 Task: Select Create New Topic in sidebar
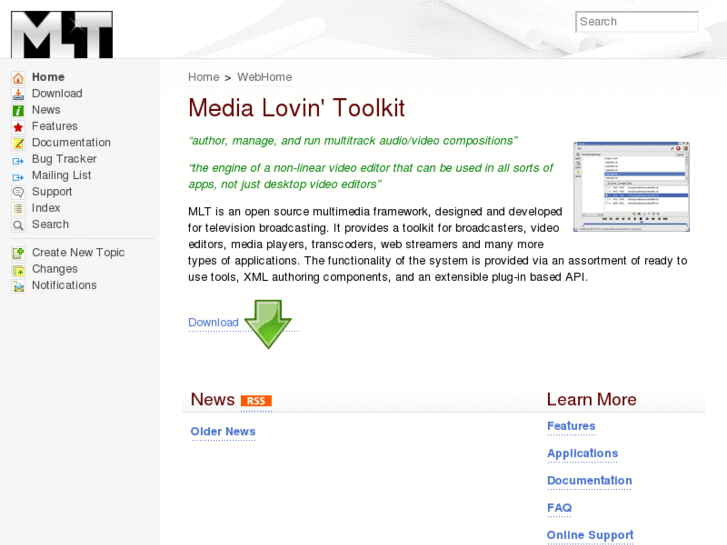(78, 252)
